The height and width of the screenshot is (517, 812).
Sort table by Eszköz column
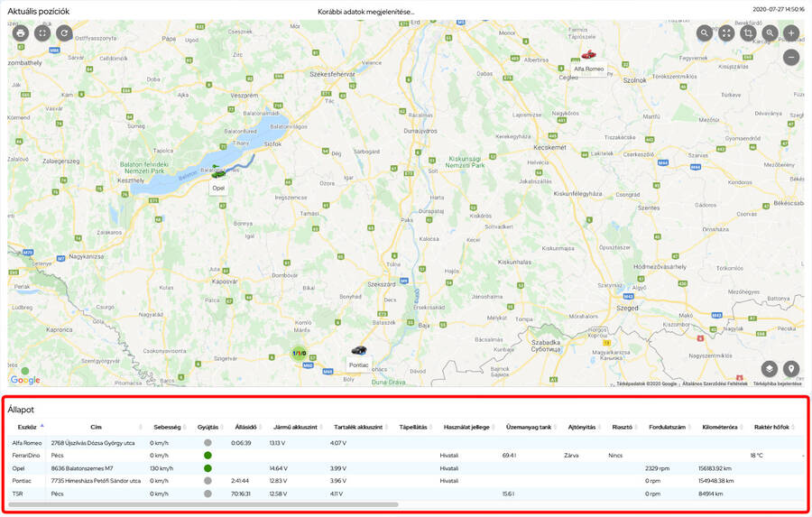point(27,427)
